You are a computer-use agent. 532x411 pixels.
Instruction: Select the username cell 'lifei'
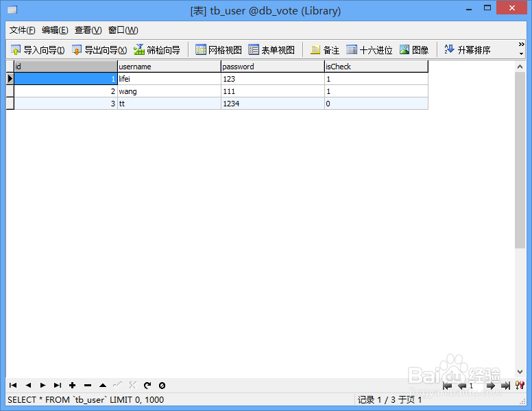tap(169, 79)
